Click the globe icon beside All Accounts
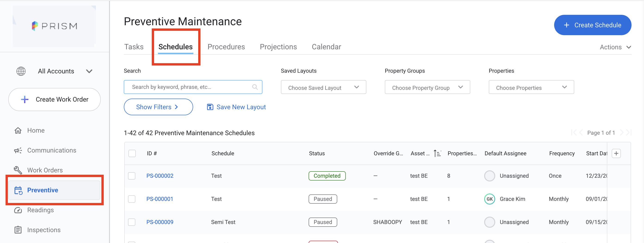The height and width of the screenshot is (243, 644). point(21,71)
